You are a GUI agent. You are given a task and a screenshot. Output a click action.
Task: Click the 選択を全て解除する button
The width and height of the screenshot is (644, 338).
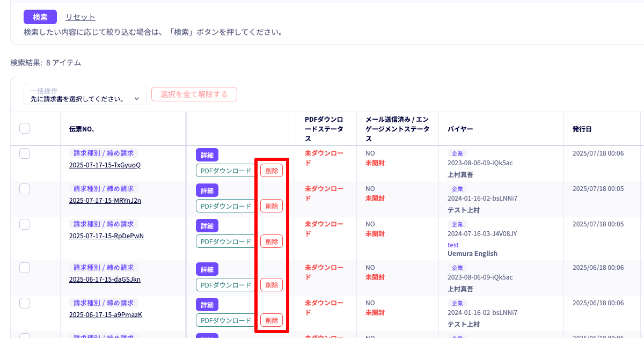(x=194, y=94)
